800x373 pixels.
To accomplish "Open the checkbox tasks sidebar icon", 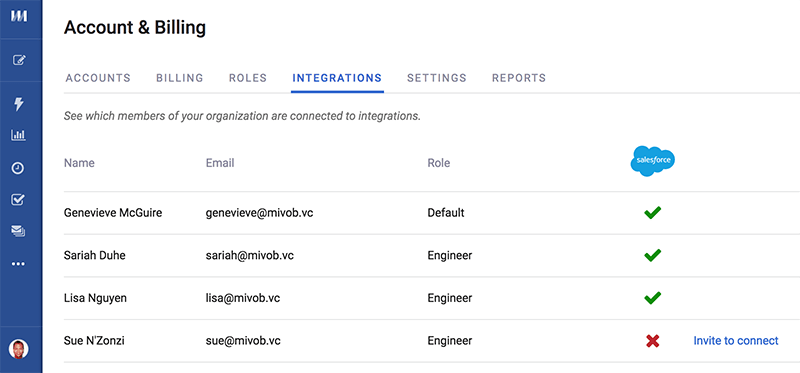I will [x=18, y=200].
